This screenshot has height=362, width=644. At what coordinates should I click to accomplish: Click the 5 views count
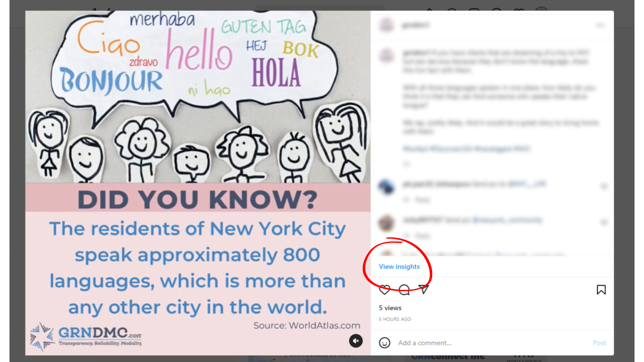tap(390, 308)
